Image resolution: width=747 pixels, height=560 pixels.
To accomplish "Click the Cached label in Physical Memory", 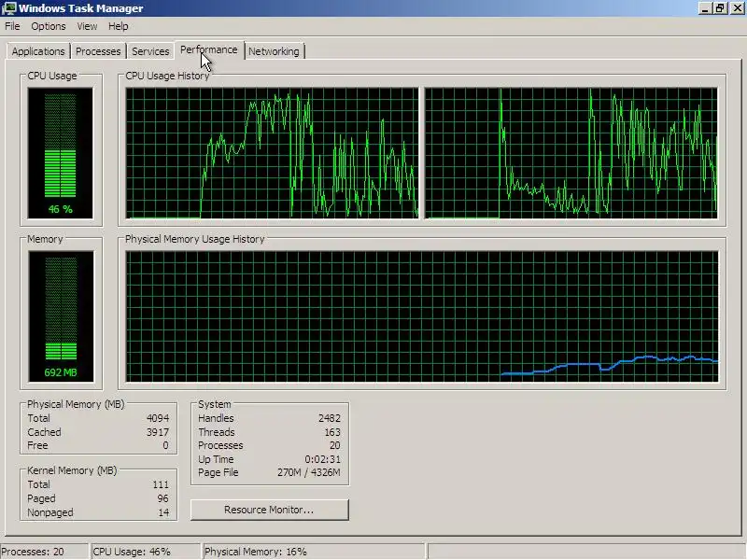I will [x=44, y=432].
